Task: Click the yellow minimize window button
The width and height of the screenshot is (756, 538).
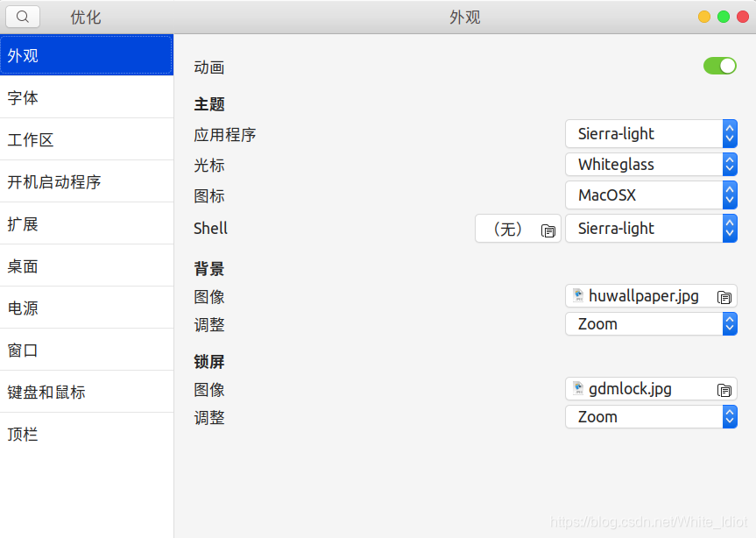Action: 704,17
